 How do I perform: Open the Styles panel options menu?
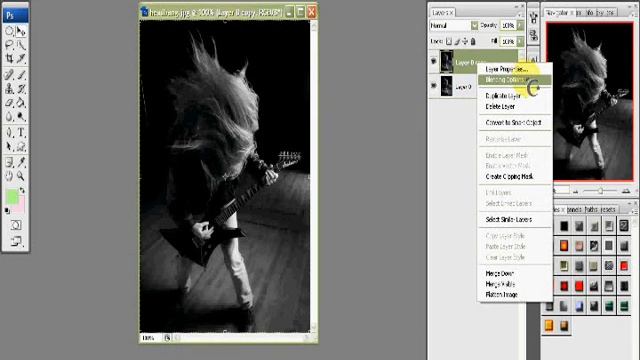point(635,211)
